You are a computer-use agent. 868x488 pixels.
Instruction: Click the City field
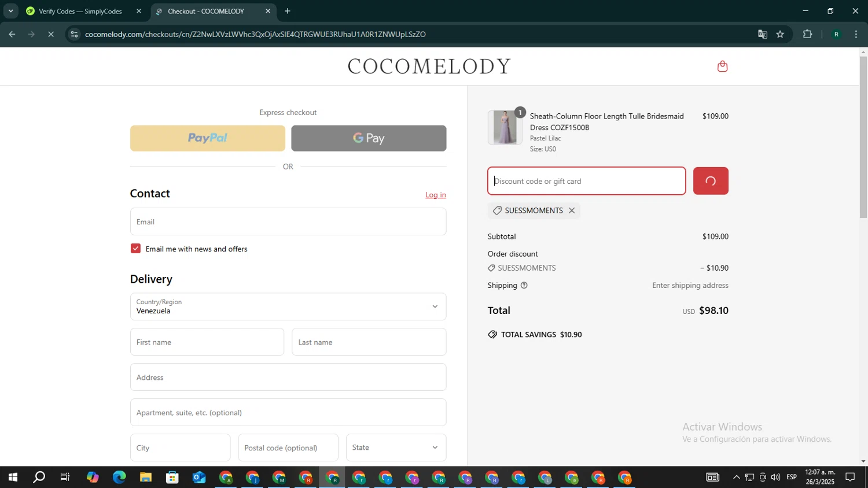(x=180, y=448)
